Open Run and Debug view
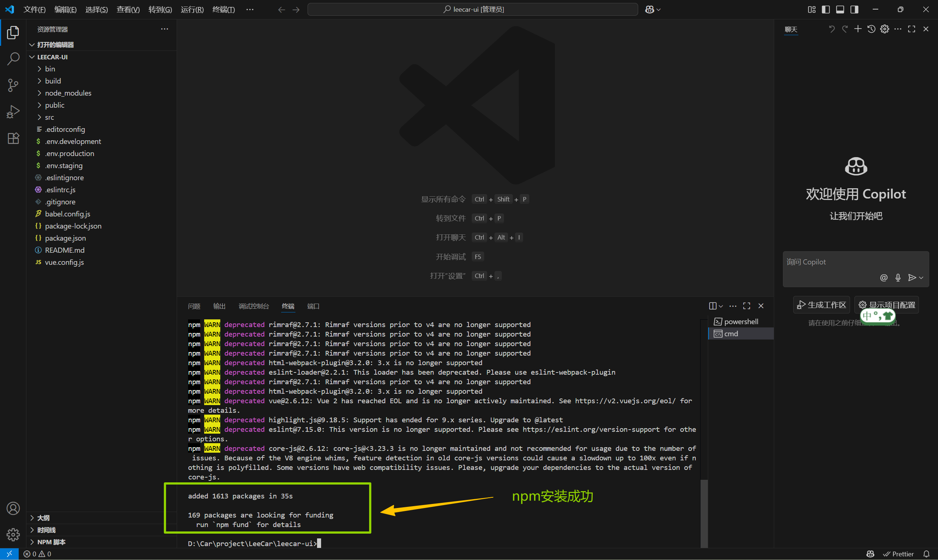 pyautogui.click(x=13, y=112)
